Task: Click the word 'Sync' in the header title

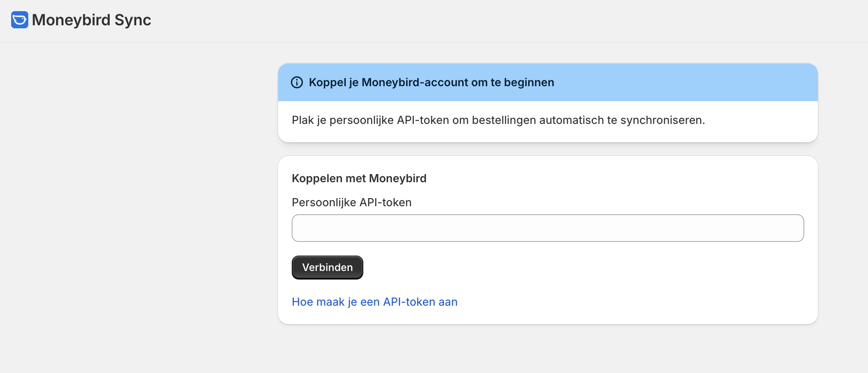Action: pos(133,20)
